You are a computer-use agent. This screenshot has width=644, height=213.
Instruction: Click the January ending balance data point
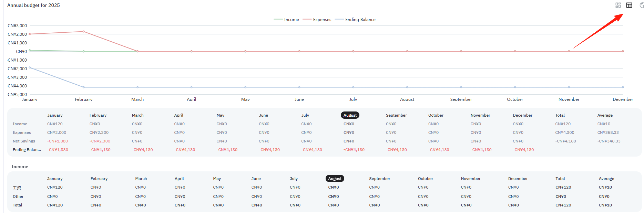point(30,67)
